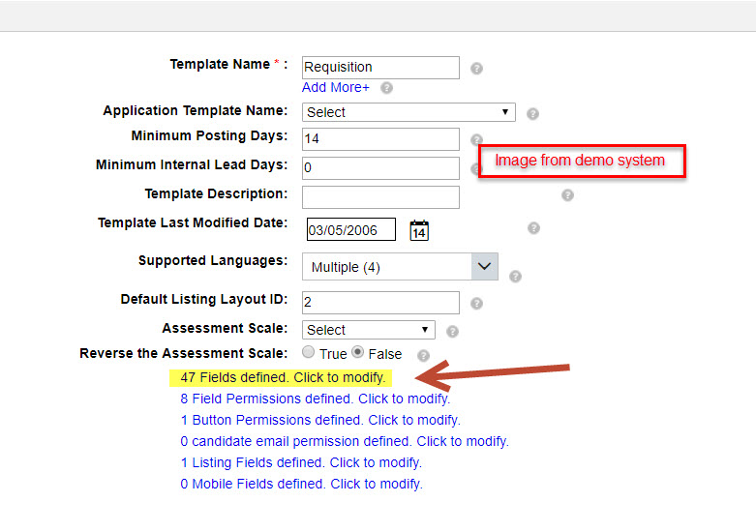Image resolution: width=756 pixels, height=532 pixels.
Task: Open 1 Listing Fields defined link
Action: pos(301,462)
